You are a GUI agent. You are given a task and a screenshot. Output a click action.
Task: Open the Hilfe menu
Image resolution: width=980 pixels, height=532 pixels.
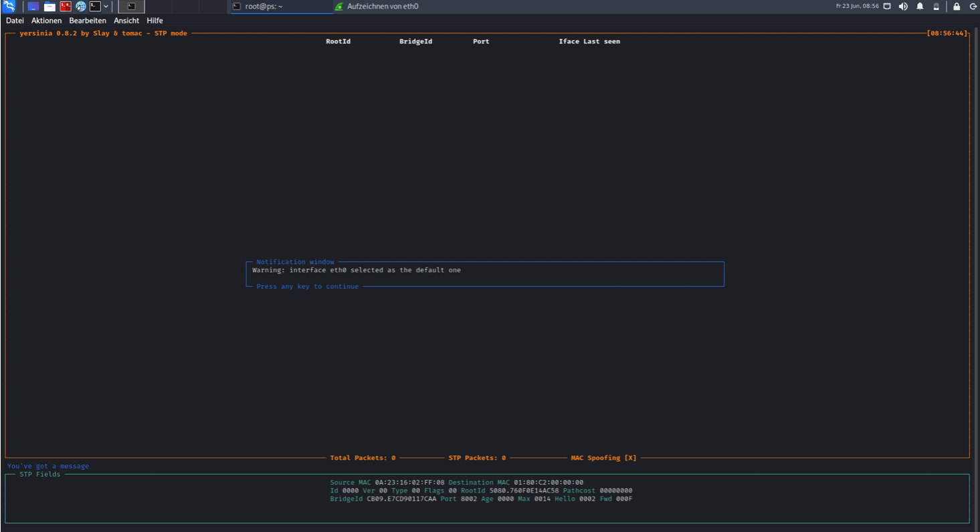coord(155,21)
